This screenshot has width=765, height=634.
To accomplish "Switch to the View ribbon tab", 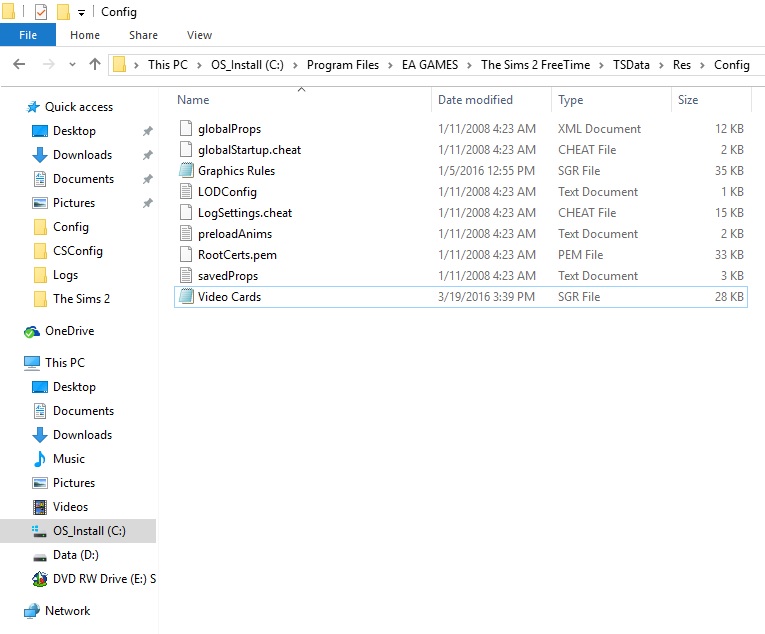I will (199, 35).
